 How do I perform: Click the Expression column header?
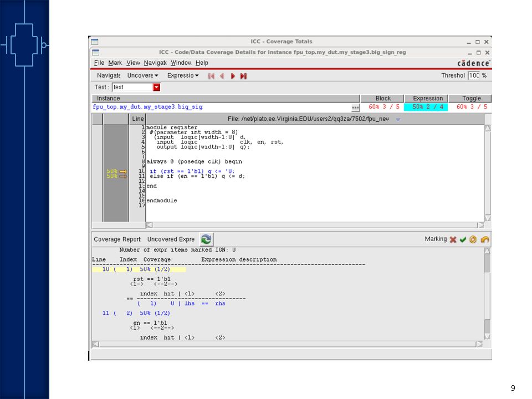pos(427,99)
